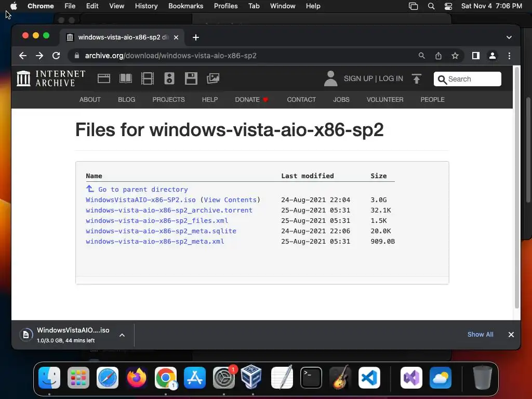Open the Bookmarks menu
The width and height of the screenshot is (532, 399).
point(185,6)
